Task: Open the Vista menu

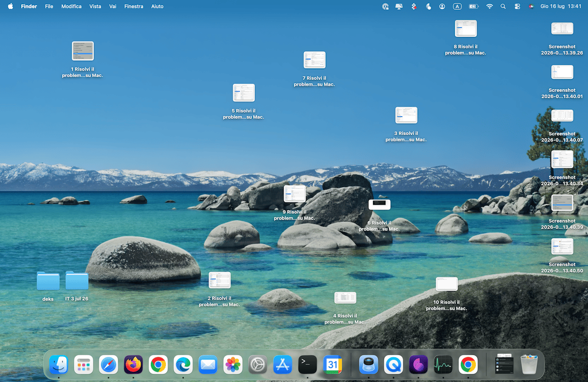Action: 95,6
